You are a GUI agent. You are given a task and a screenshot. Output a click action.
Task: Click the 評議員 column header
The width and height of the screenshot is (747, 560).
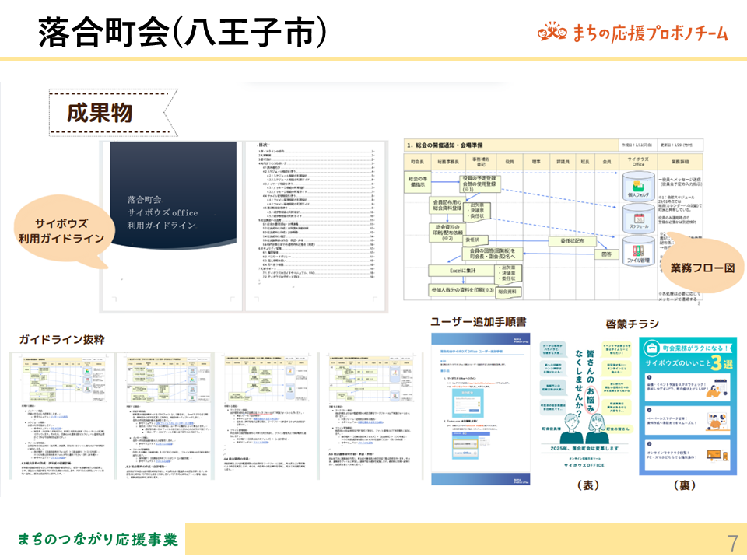(563, 162)
